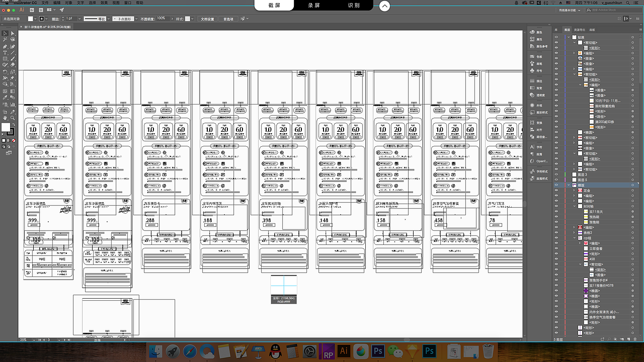Screen dimensions: 644x362
Task: Switch to the 资源导出 tab
Action: point(580,30)
